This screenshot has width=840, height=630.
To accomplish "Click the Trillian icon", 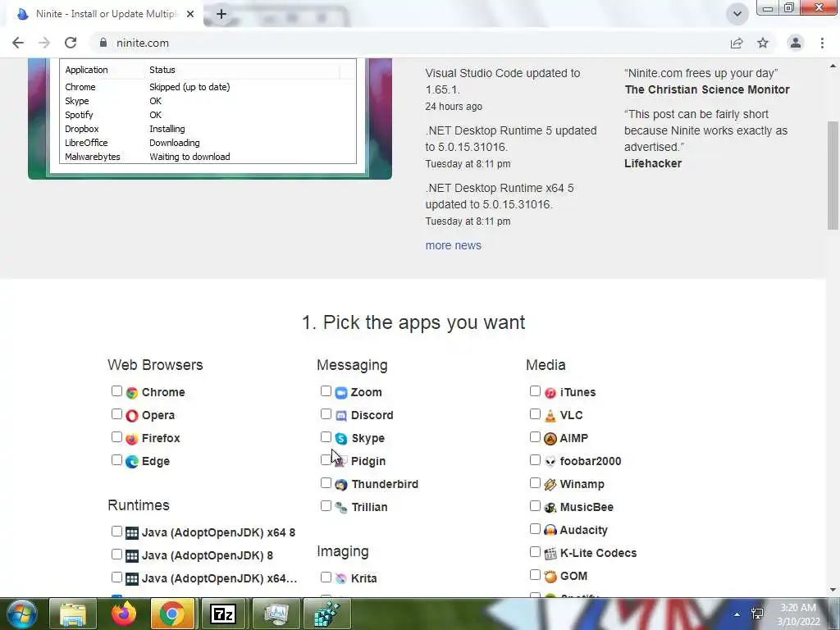I will 341,507.
